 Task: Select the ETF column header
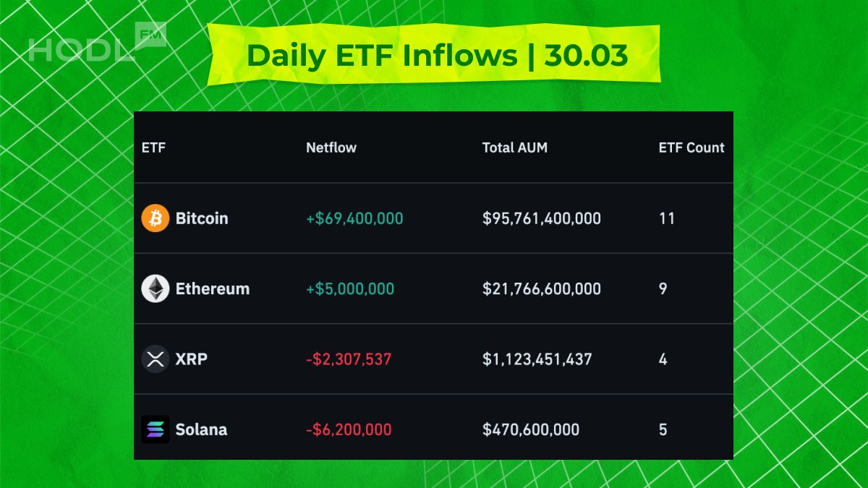152,147
